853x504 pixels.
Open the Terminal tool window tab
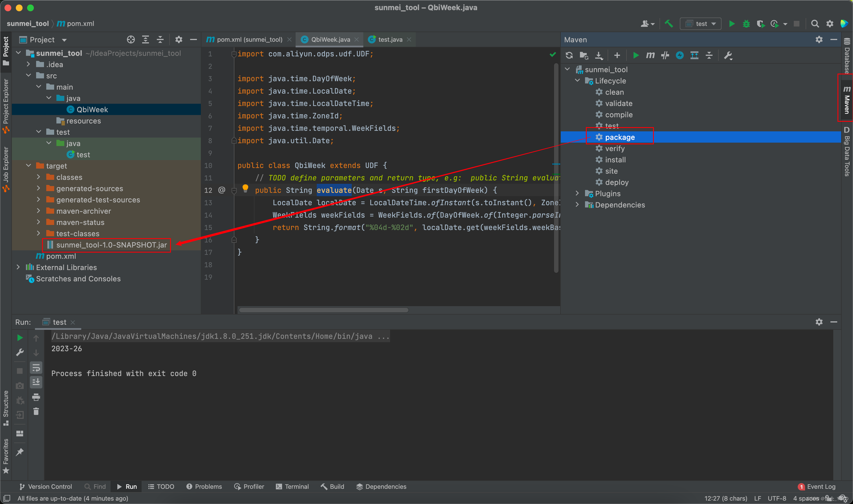coord(292,486)
